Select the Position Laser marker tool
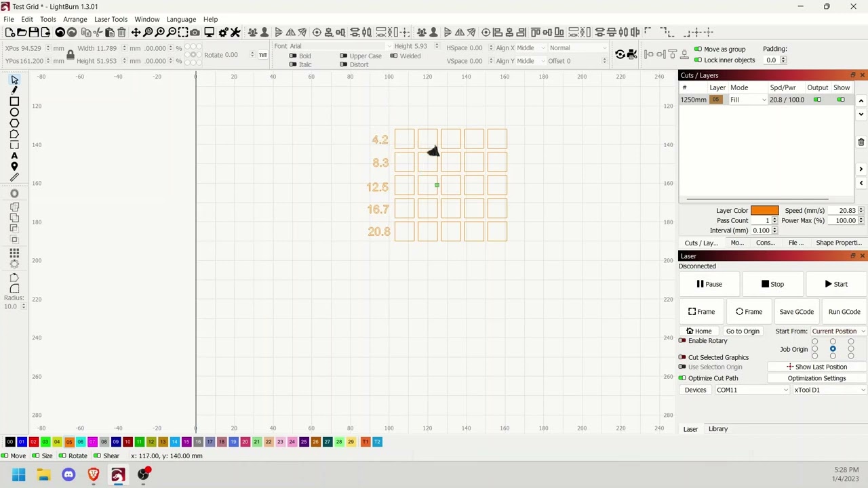The width and height of the screenshot is (868, 488). tap(14, 166)
